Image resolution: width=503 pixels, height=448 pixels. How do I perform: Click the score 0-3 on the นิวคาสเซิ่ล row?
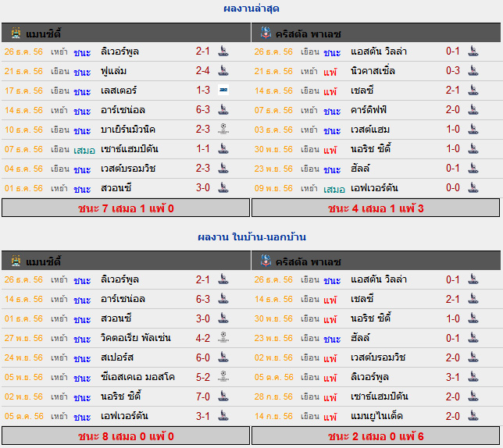453,70
